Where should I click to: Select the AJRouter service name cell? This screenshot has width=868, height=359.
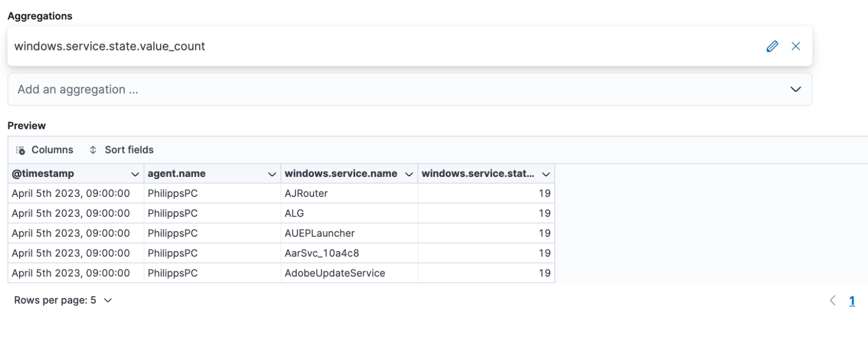[x=306, y=193]
